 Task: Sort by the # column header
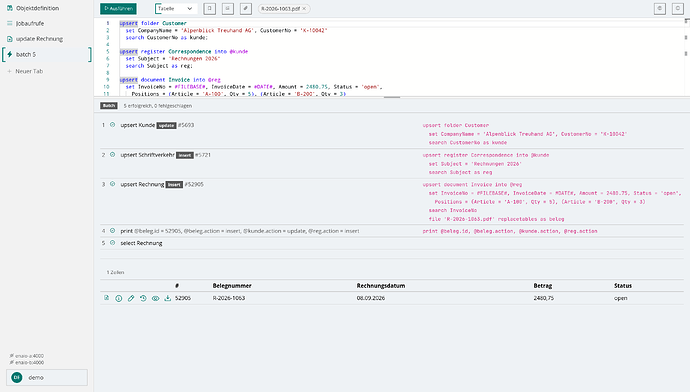pyautogui.click(x=177, y=286)
